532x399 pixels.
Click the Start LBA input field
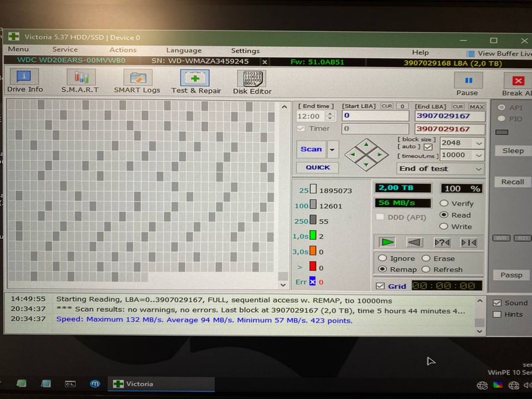(x=375, y=116)
